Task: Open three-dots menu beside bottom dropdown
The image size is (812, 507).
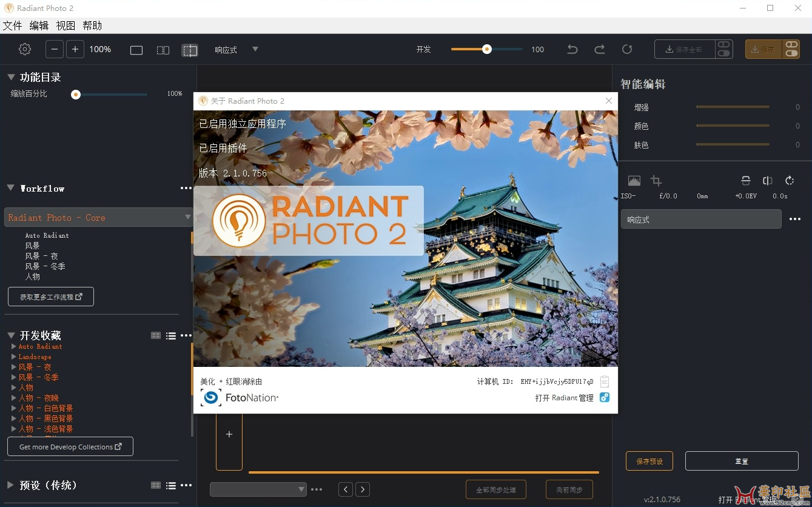Action: (x=317, y=489)
